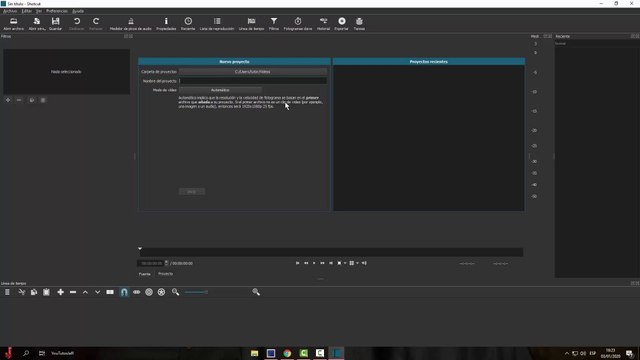Click the timeline zoom in magnifier
This screenshot has width=640, height=360.
[x=256, y=292]
